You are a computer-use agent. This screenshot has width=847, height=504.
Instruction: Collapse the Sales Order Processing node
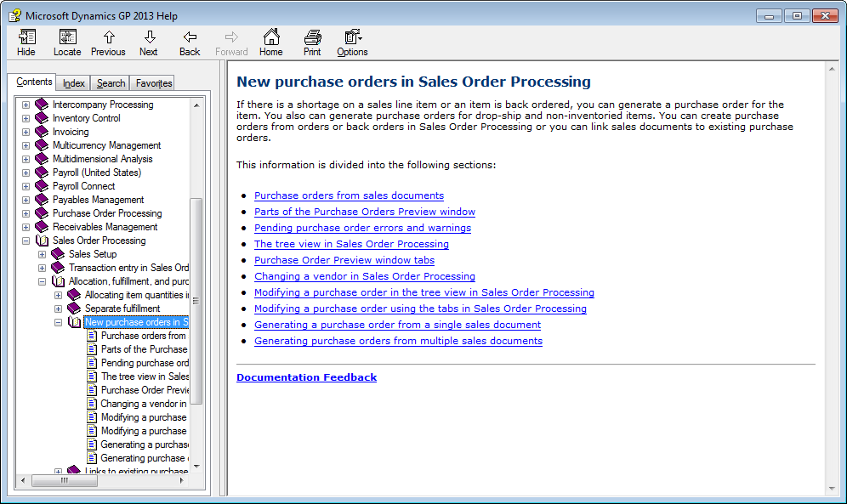(26, 241)
